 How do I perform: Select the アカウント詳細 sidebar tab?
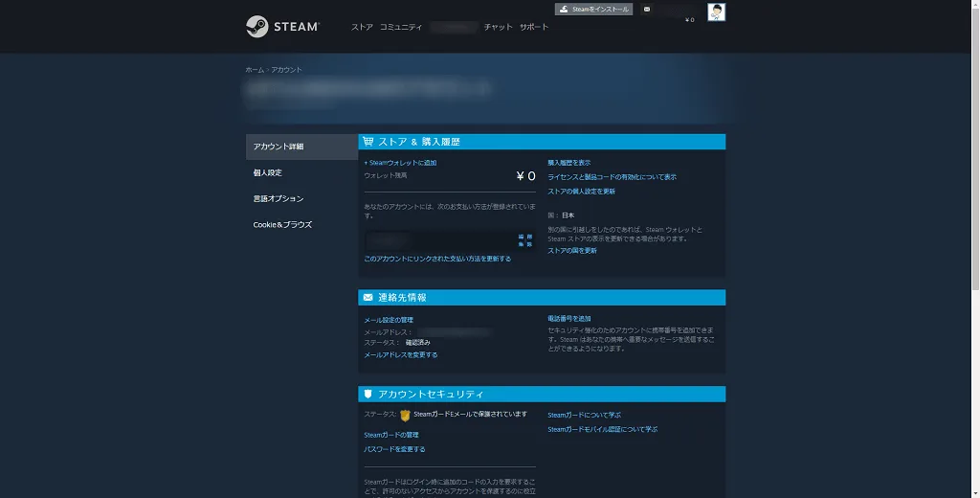(301, 147)
